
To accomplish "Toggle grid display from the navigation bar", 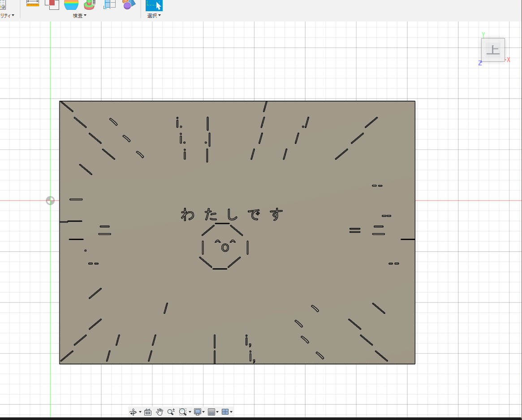I will click(x=212, y=411).
